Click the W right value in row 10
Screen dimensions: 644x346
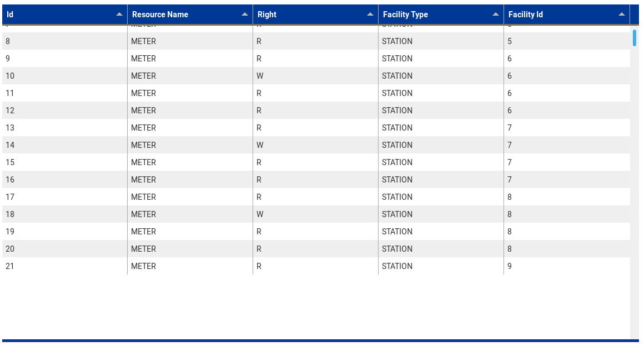[260, 75]
